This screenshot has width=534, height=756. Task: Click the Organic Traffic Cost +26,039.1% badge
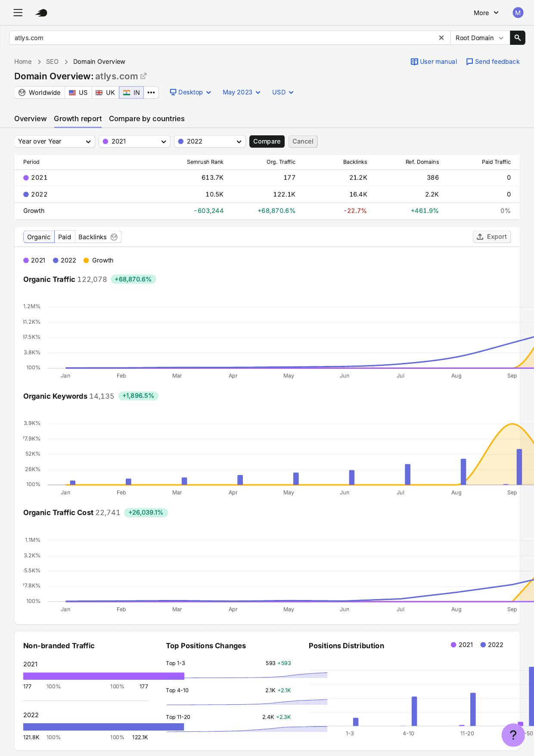tap(146, 512)
